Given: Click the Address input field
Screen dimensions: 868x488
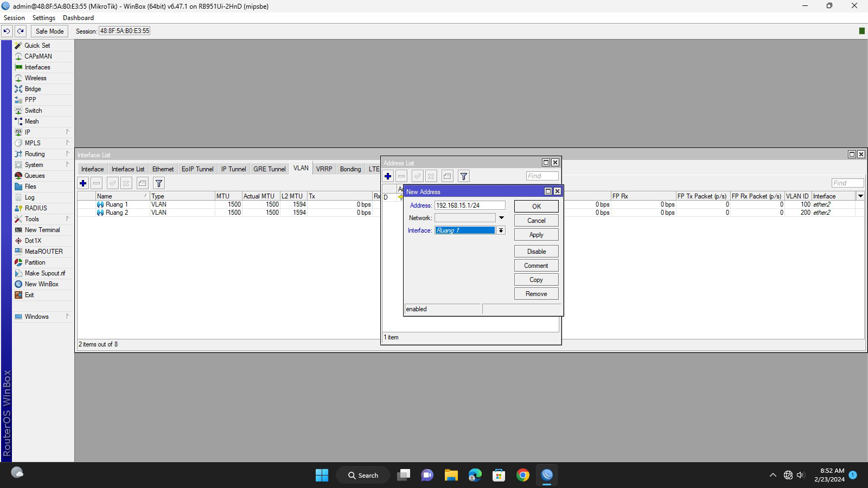Looking at the screenshot, I should 470,206.
